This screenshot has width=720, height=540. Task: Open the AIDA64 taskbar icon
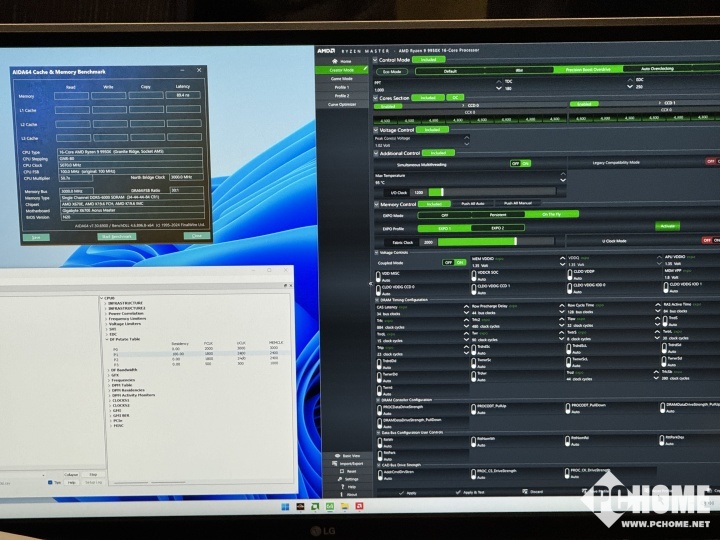pyautogui.click(x=330, y=506)
